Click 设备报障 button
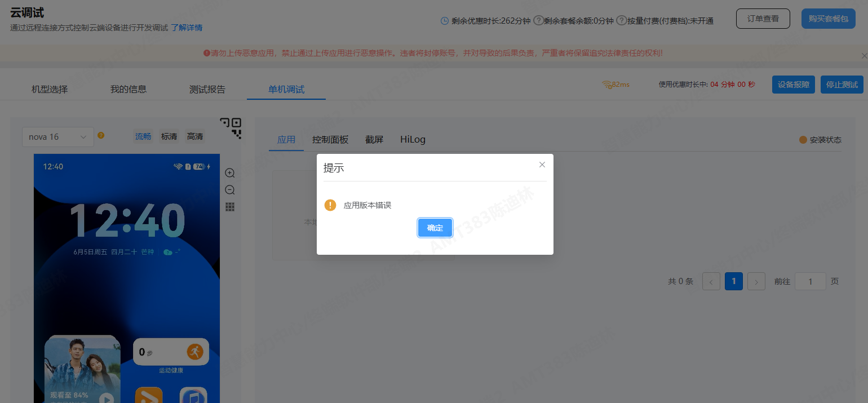Viewport: 868px width, 403px height. pyautogui.click(x=794, y=85)
